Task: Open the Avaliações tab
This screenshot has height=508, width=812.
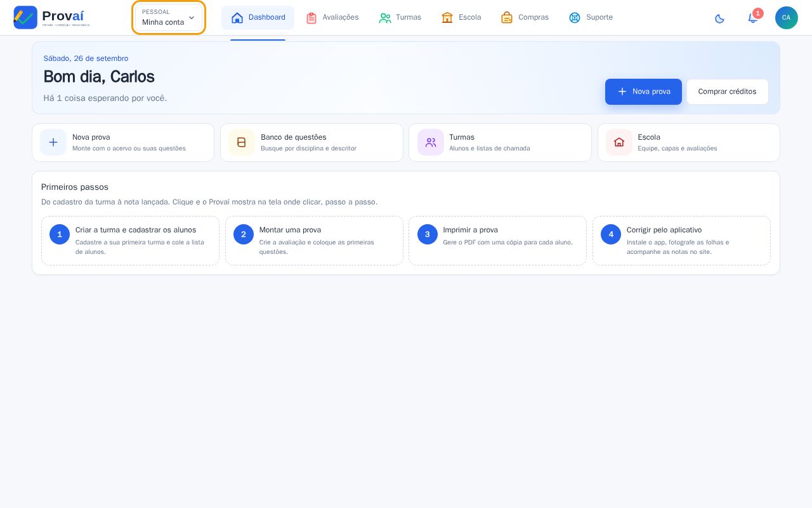Action: [x=332, y=18]
